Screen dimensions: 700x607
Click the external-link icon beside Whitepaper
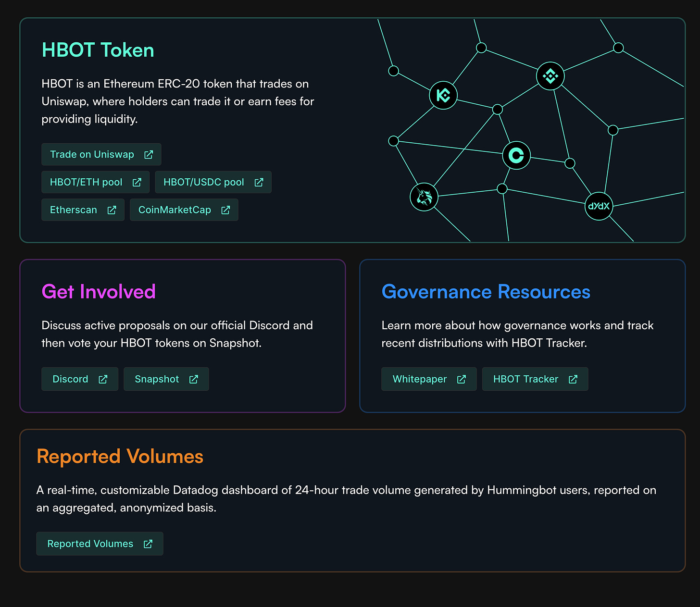462,379
